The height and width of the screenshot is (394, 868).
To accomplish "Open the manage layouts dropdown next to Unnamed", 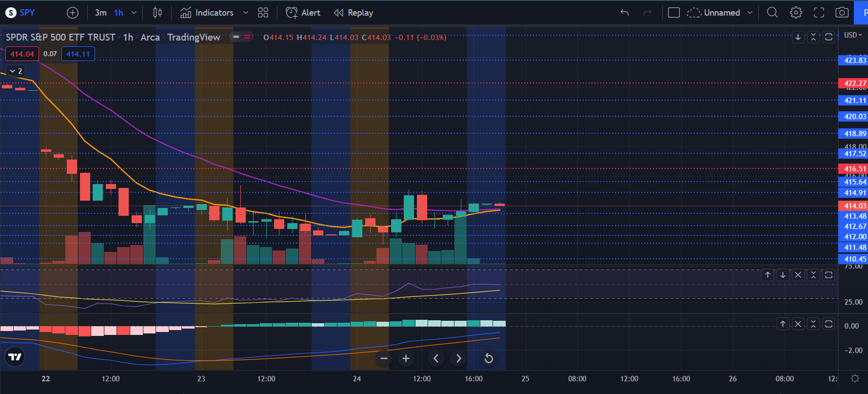I will click(750, 13).
